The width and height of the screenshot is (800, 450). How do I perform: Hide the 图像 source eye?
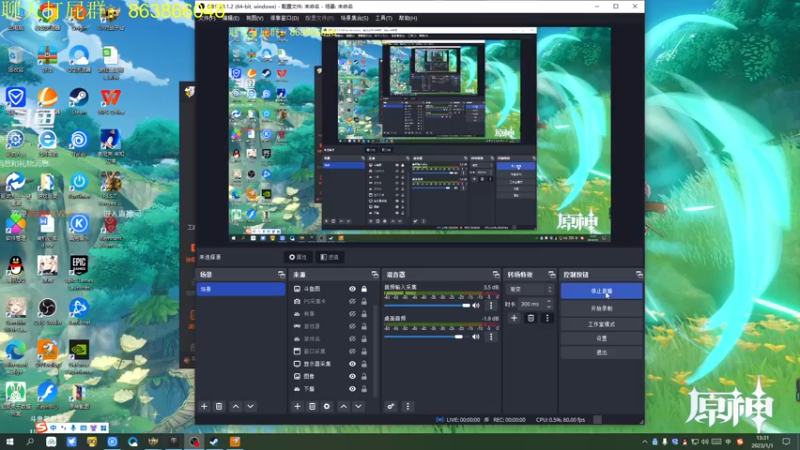pos(352,377)
